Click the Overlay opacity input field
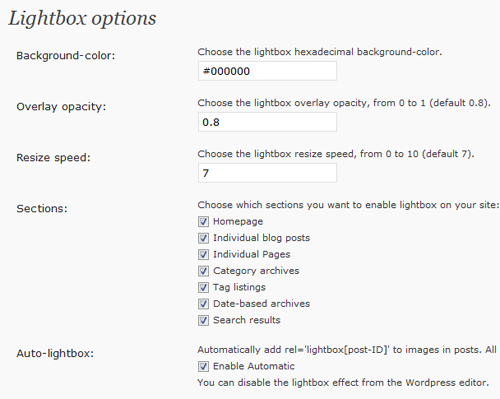Screen dimensions: 500x399 click(x=267, y=122)
